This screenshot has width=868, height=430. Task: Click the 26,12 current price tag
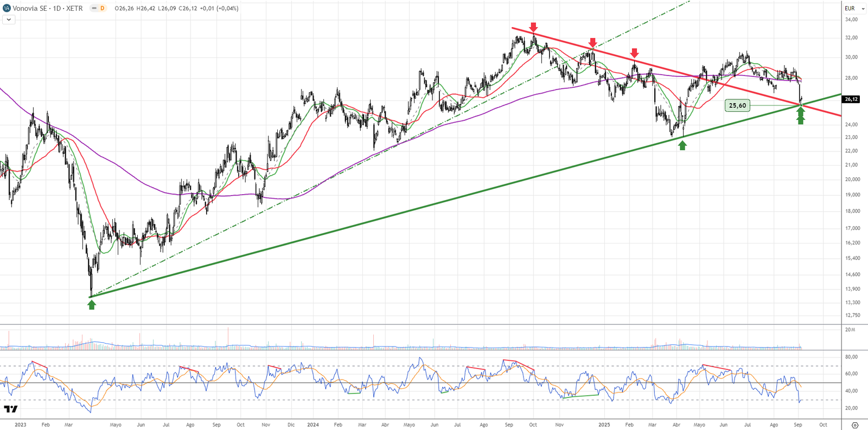851,99
